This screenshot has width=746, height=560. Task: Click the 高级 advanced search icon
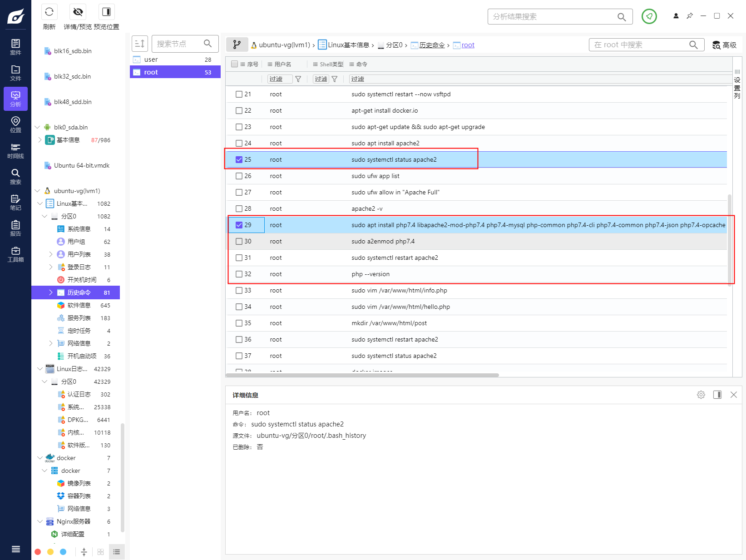(x=716, y=45)
